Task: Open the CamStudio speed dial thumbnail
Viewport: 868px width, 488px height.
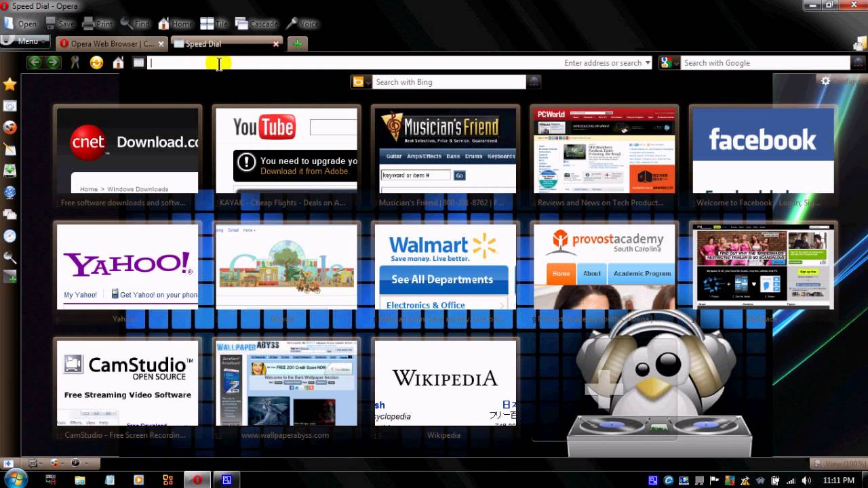Action: click(127, 383)
